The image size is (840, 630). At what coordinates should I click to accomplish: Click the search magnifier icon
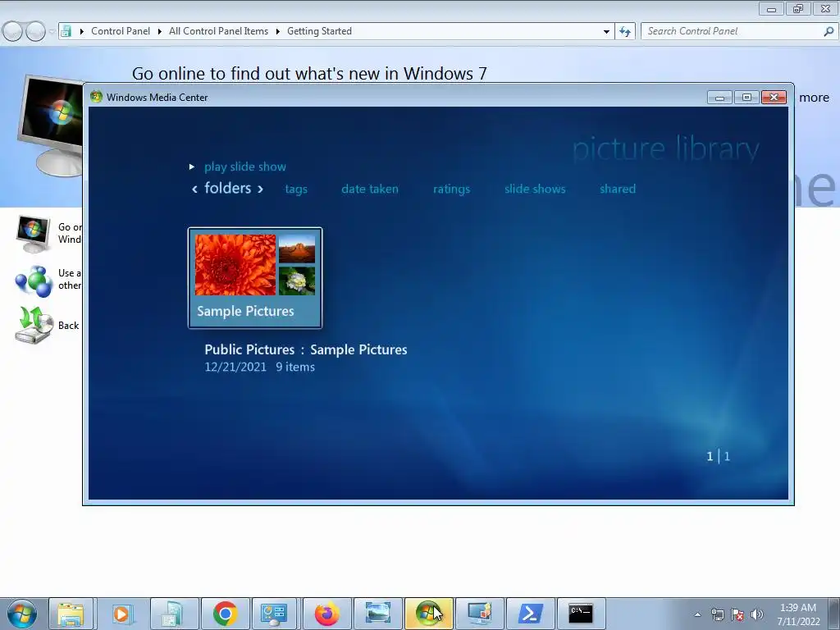point(829,32)
